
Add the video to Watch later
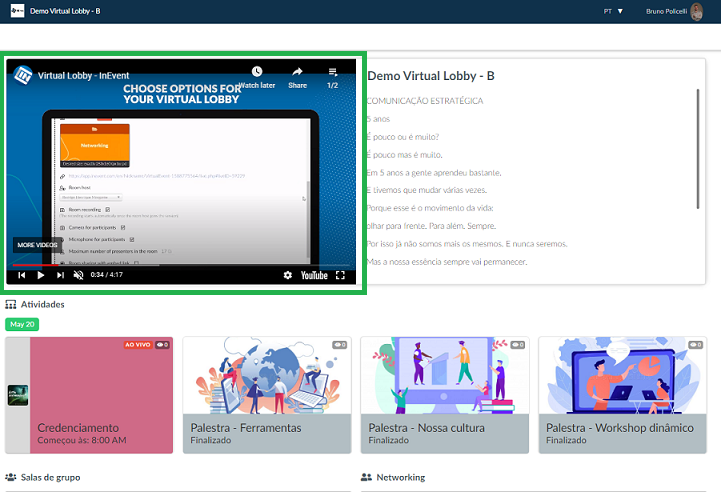(257, 77)
